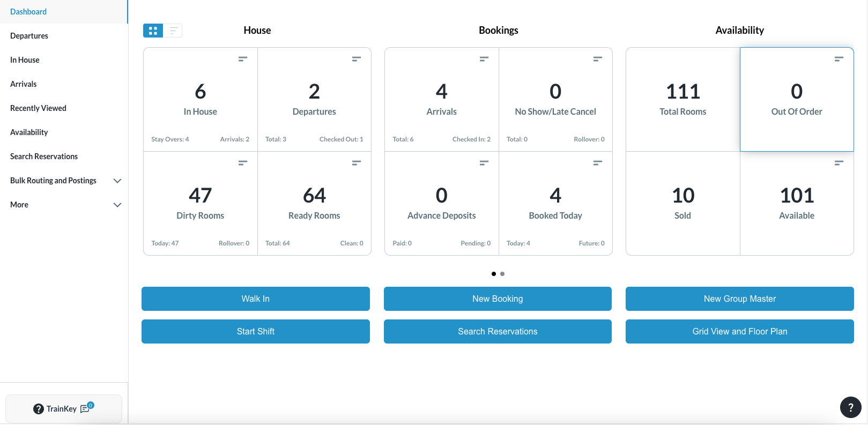The width and height of the screenshot is (868, 425).
Task: Open the Arrivals tile menu icon
Action: point(484,59)
